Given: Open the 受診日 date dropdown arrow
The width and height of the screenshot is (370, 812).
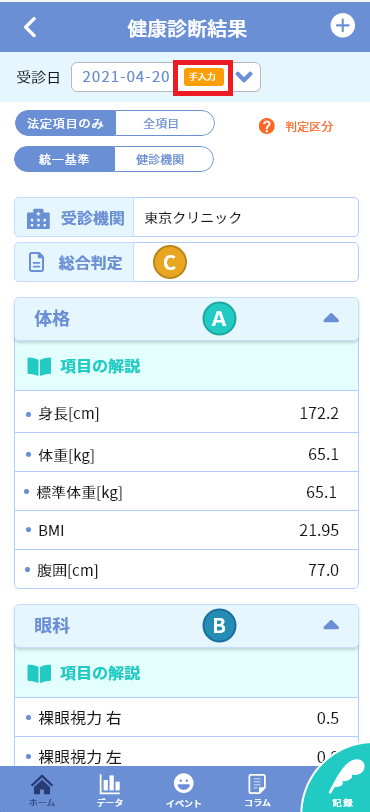Looking at the screenshot, I should (x=245, y=77).
